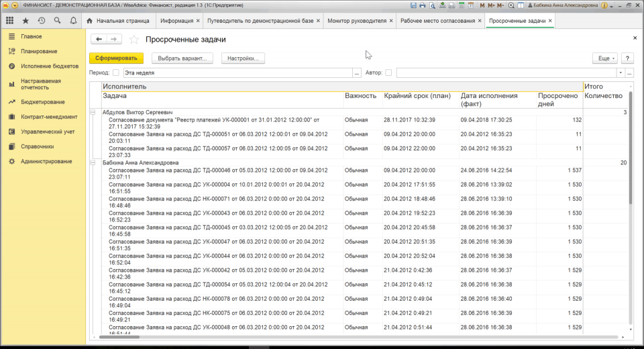
Task: Open global search magnifier icon
Action: 57,21
